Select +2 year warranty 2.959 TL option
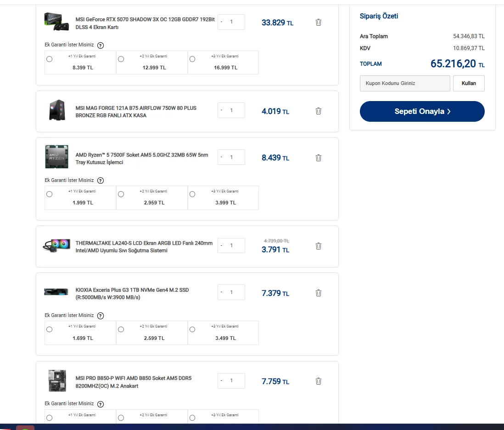This screenshot has width=504, height=430. click(x=121, y=194)
